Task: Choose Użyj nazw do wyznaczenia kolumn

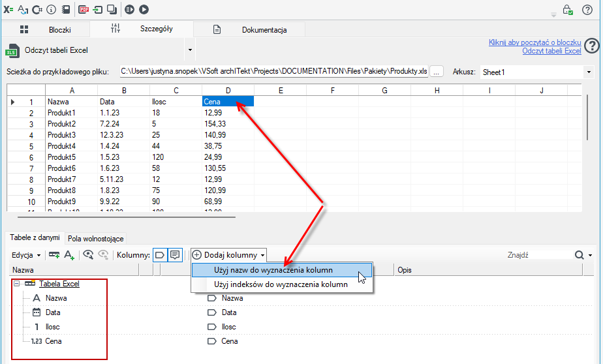Action: click(x=282, y=270)
